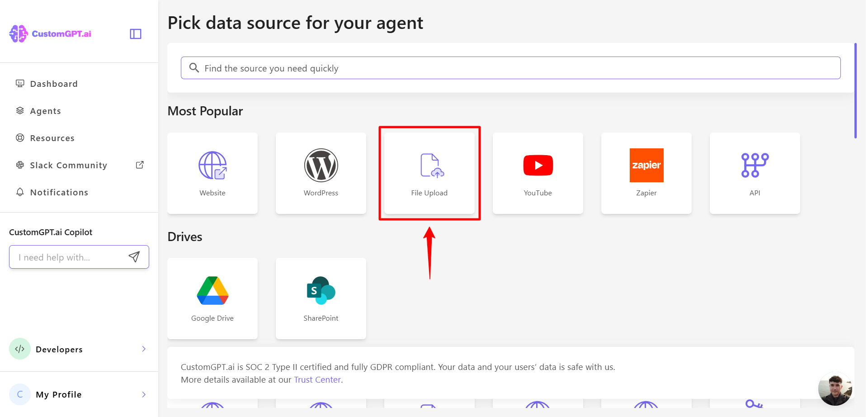This screenshot has width=868, height=417.
Task: Select the SharePoint logo icon
Action: coord(321,290)
